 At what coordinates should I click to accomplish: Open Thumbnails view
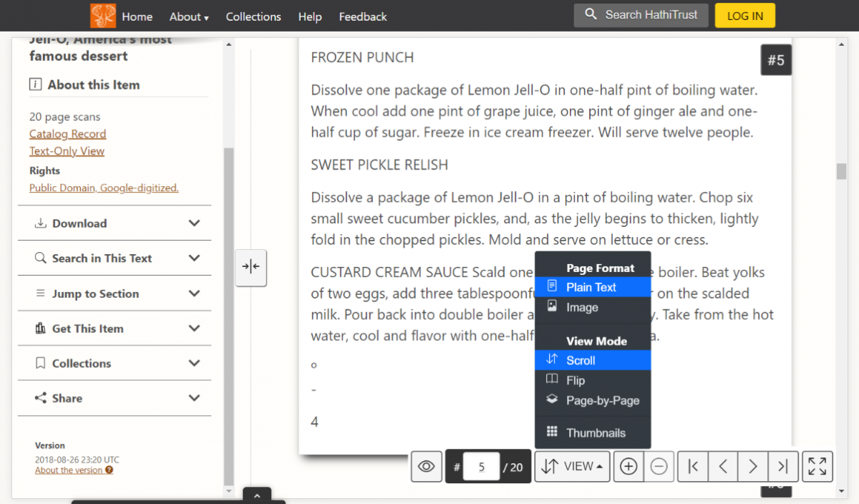tap(593, 432)
